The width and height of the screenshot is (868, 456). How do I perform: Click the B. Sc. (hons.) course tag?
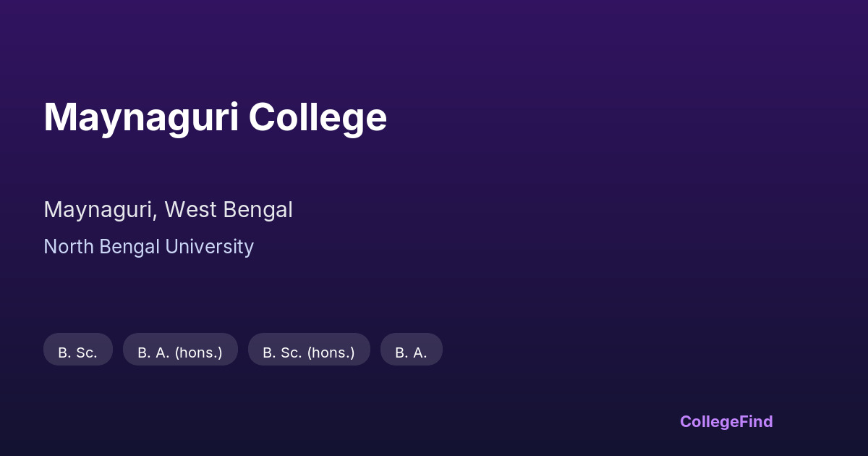click(309, 352)
